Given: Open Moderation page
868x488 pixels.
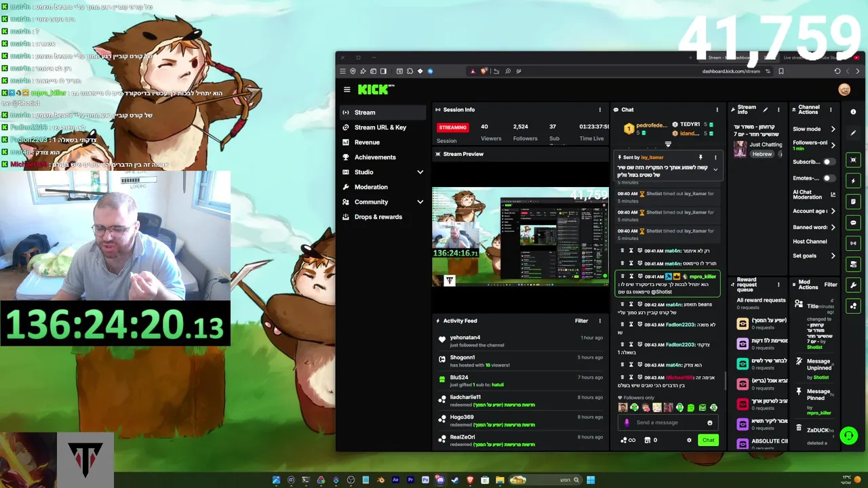Looking at the screenshot, I should click(383, 187).
